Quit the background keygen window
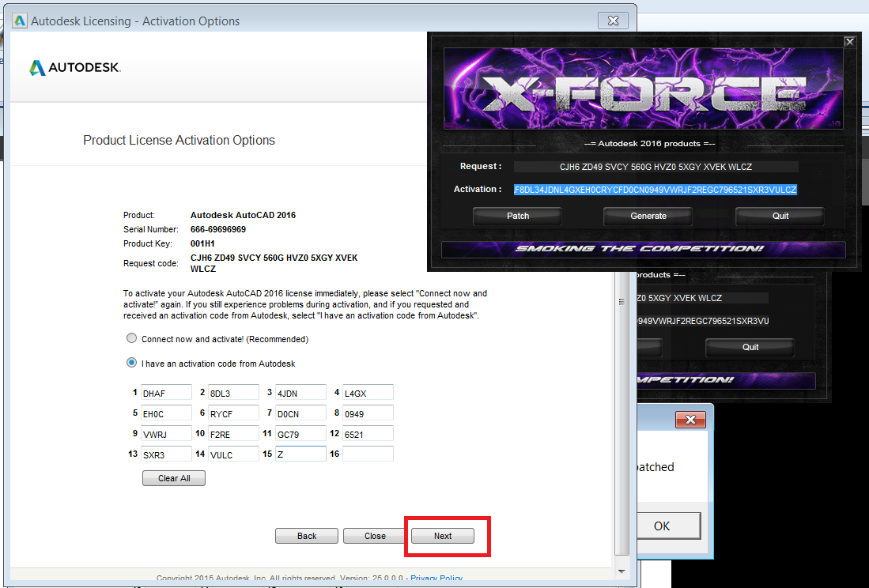869x588 pixels. (x=748, y=347)
